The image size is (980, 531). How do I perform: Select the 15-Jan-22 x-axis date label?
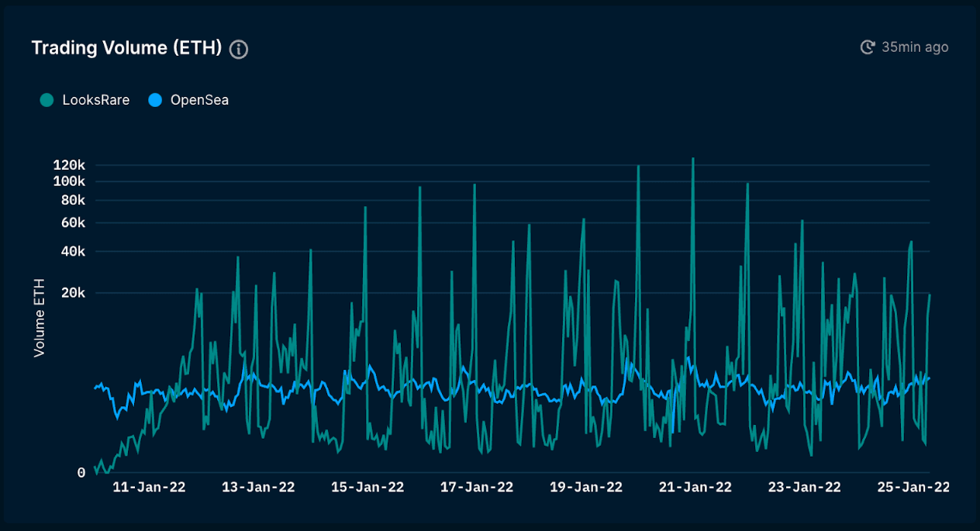point(367,488)
